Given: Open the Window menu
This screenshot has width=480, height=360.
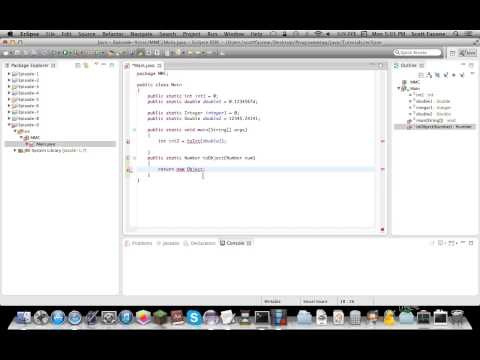Looking at the screenshot, I should point(234,34).
